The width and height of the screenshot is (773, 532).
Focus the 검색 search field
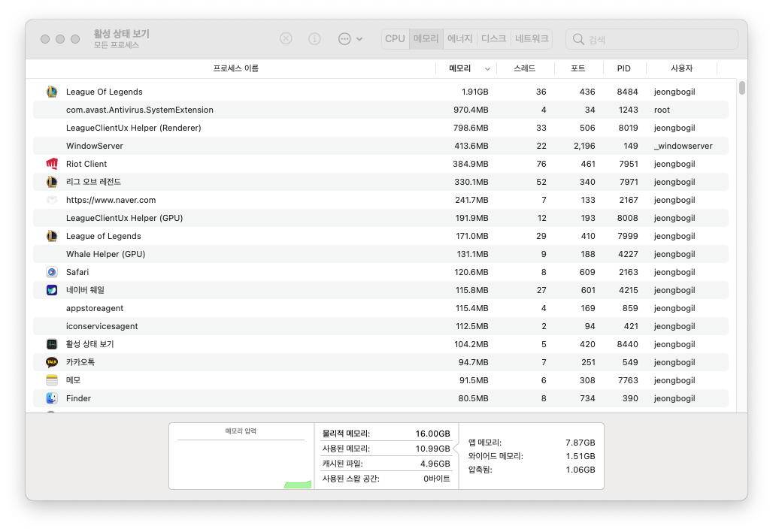652,39
